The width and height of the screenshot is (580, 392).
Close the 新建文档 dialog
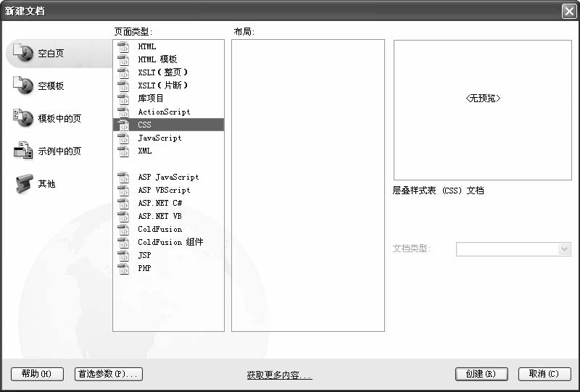pos(569,11)
